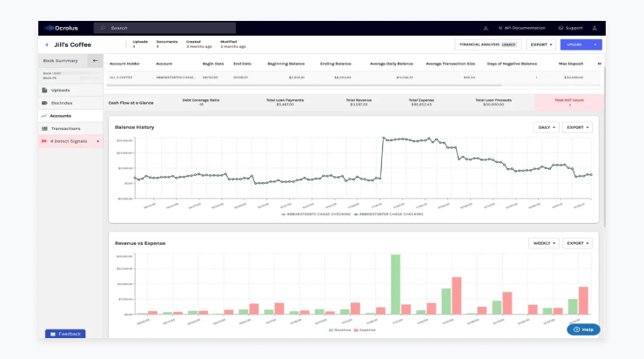Click the Max Deposit column header
This screenshot has width=644, height=359.
571,64
